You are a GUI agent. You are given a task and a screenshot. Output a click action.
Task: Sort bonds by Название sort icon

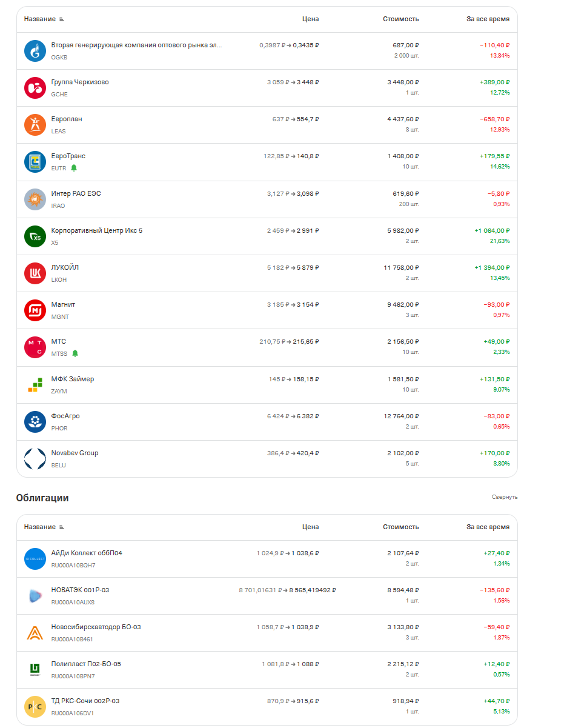[61, 527]
